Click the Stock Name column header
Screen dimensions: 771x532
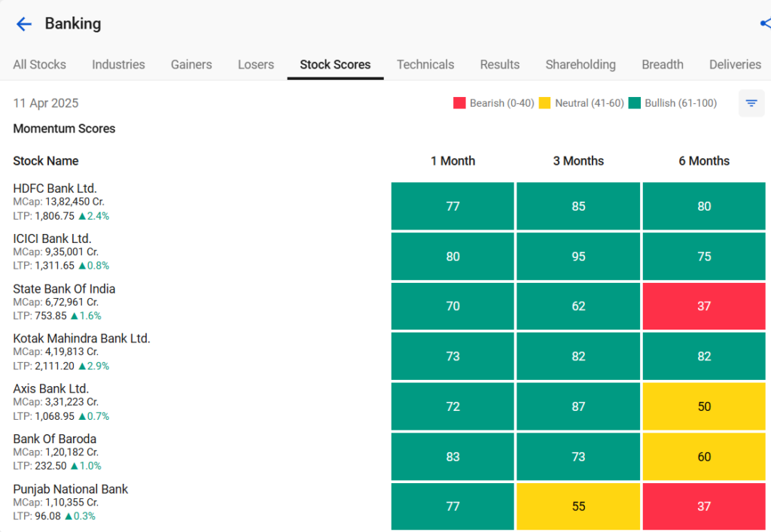coord(46,160)
